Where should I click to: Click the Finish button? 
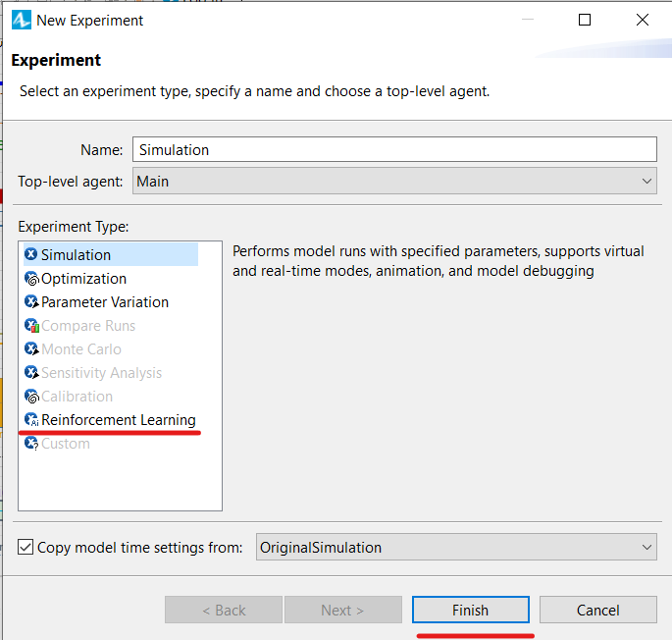point(471,610)
